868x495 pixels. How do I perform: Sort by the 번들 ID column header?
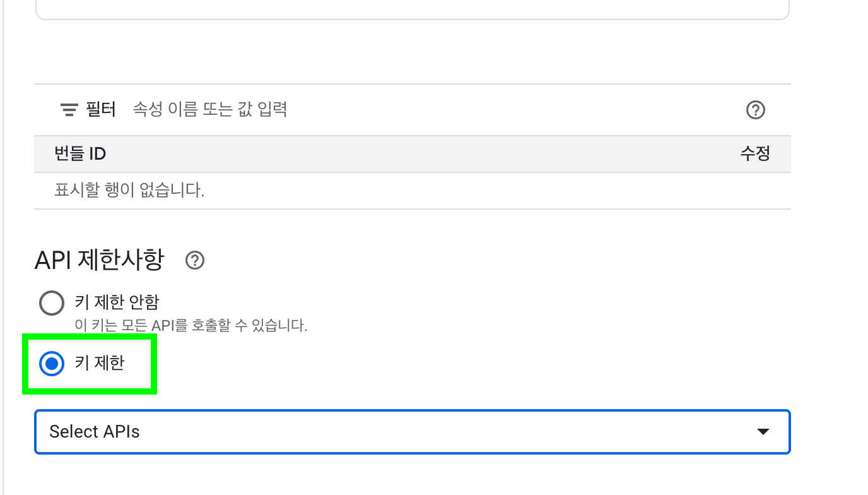(80, 153)
